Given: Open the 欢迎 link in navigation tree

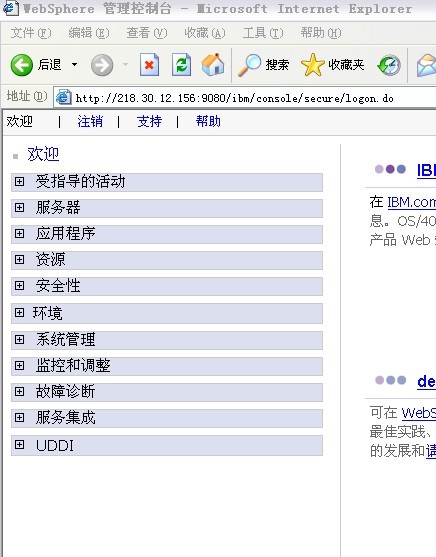Looking at the screenshot, I should click(x=43, y=155).
